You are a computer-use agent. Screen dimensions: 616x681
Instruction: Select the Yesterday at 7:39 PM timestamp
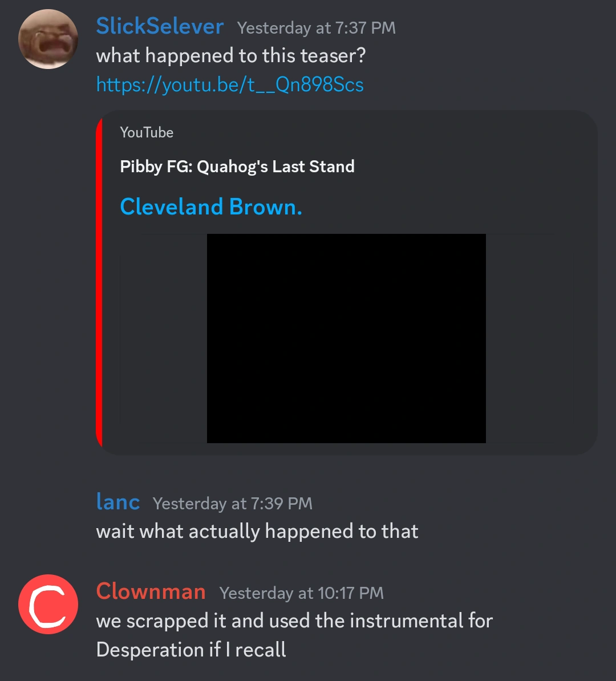[232, 504]
